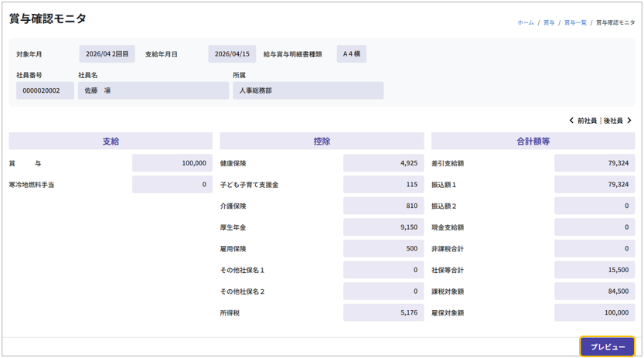Click the 差引支給額 total field
The image size is (644, 358).
(595, 163)
